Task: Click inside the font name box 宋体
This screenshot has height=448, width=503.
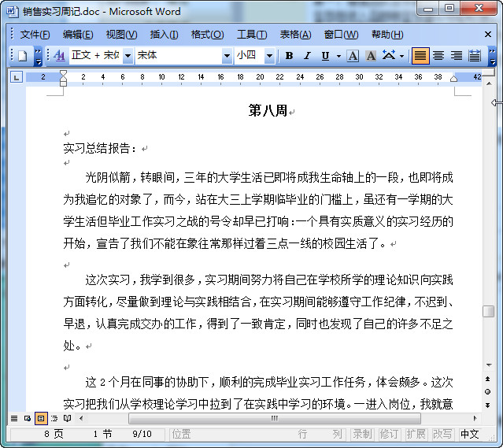Action: (x=179, y=56)
